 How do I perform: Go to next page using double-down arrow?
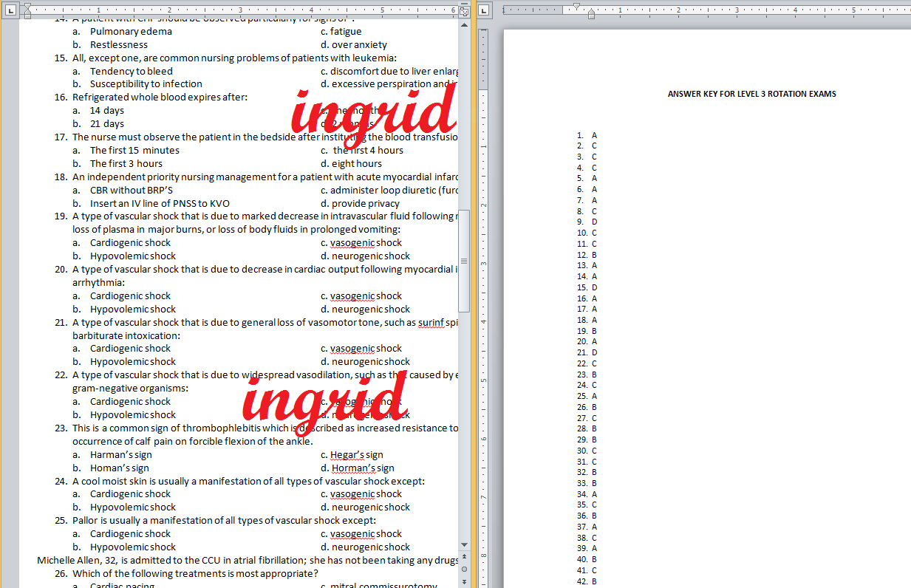point(464,581)
